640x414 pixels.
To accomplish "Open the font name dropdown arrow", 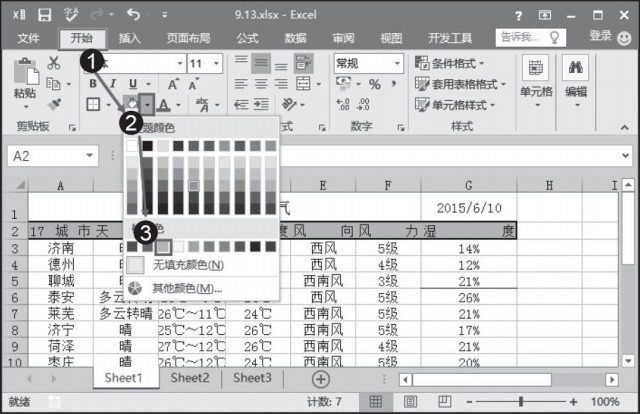I will click(x=180, y=63).
